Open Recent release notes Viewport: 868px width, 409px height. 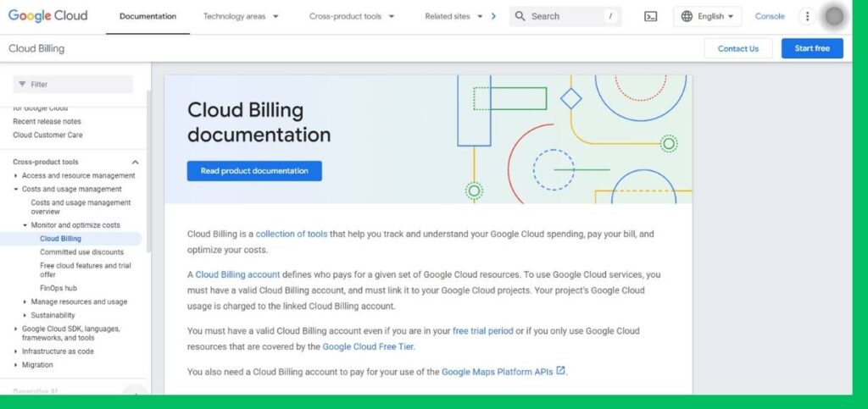point(47,122)
